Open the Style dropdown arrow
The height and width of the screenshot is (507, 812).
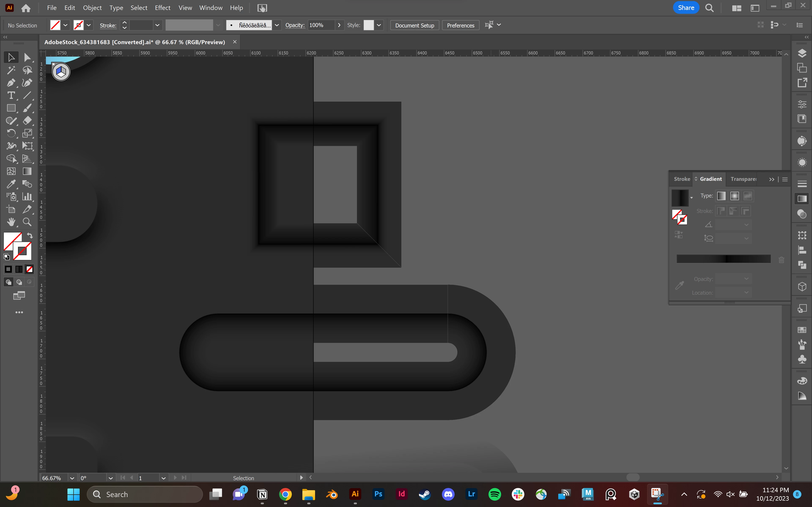379,25
